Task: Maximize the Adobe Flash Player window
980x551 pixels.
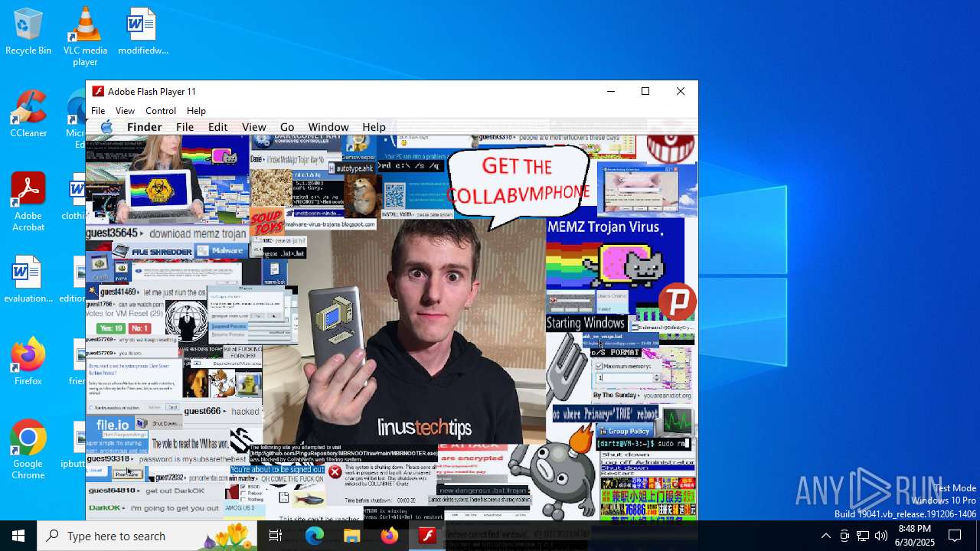Action: pos(645,91)
